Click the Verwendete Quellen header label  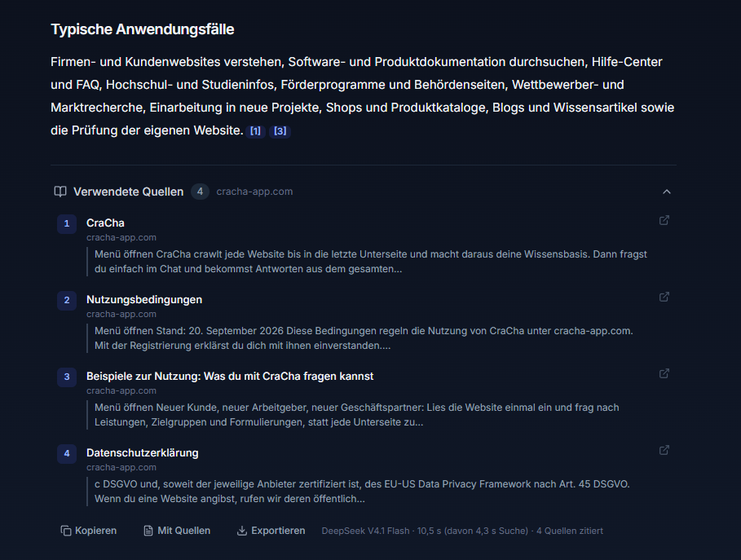128,192
